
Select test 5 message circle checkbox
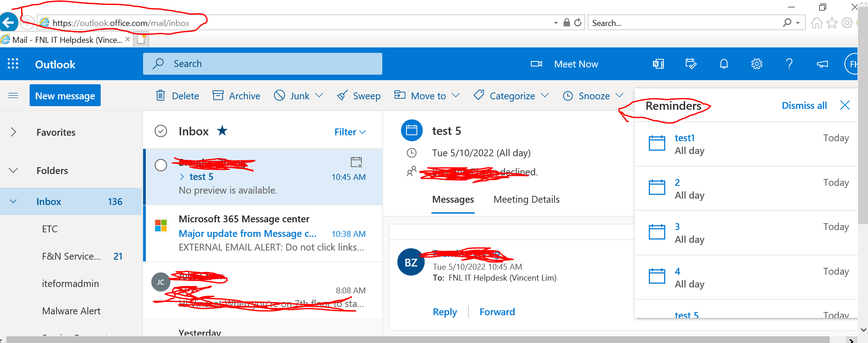[x=161, y=165]
